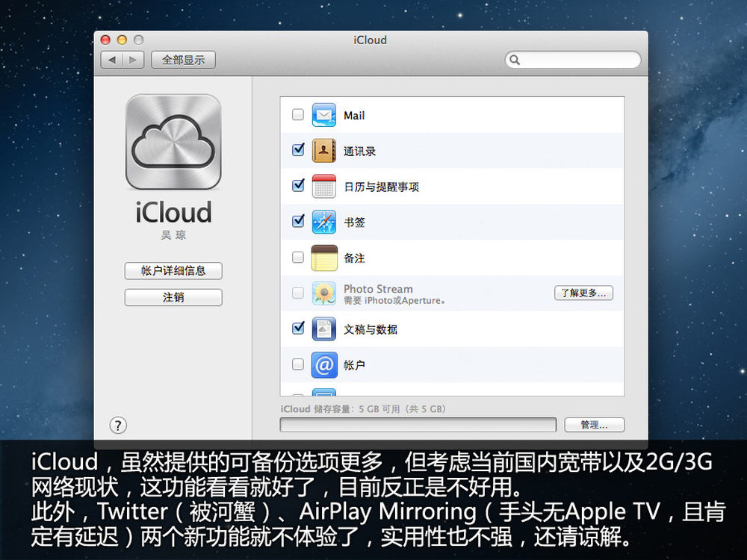
Task: Click the 管理... storage button
Action: [594, 425]
